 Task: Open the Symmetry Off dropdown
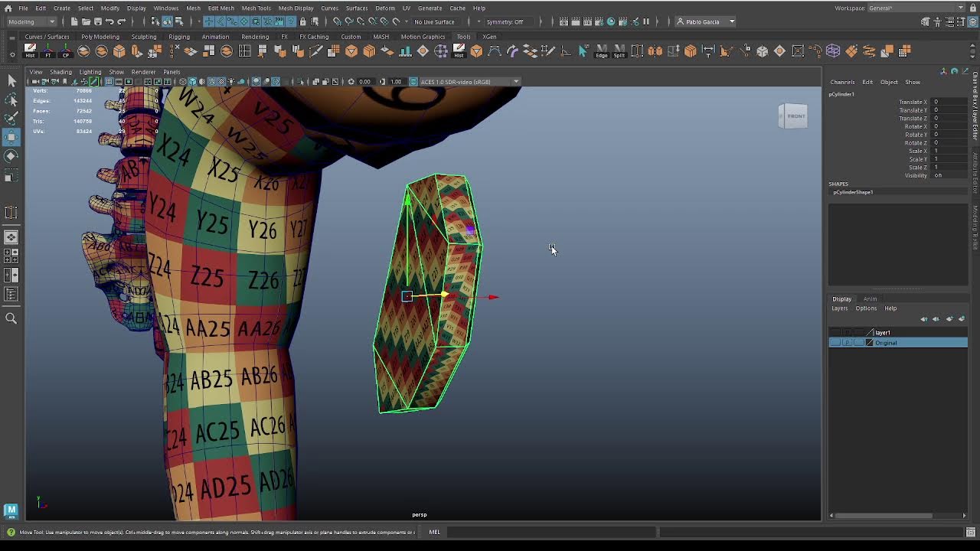click(x=508, y=21)
